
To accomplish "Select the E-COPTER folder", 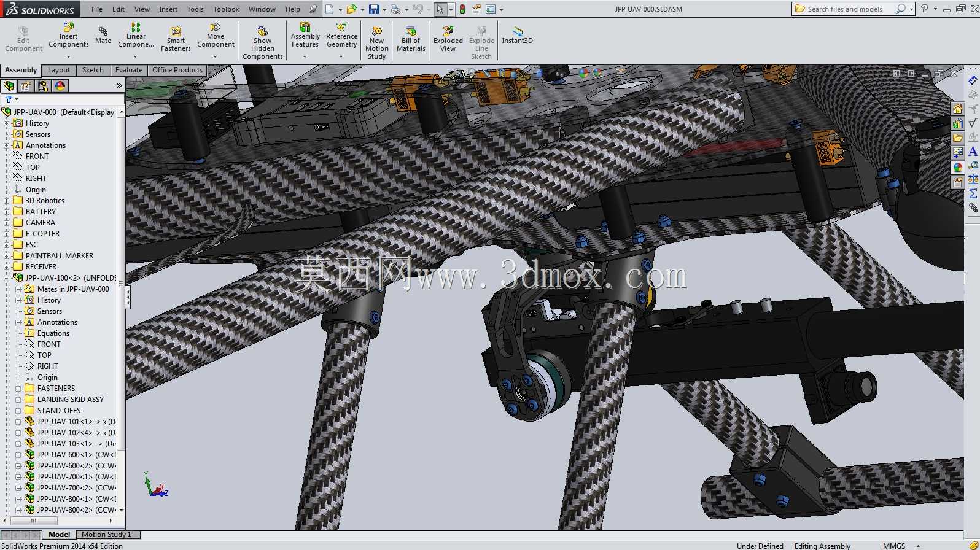I will [42, 234].
